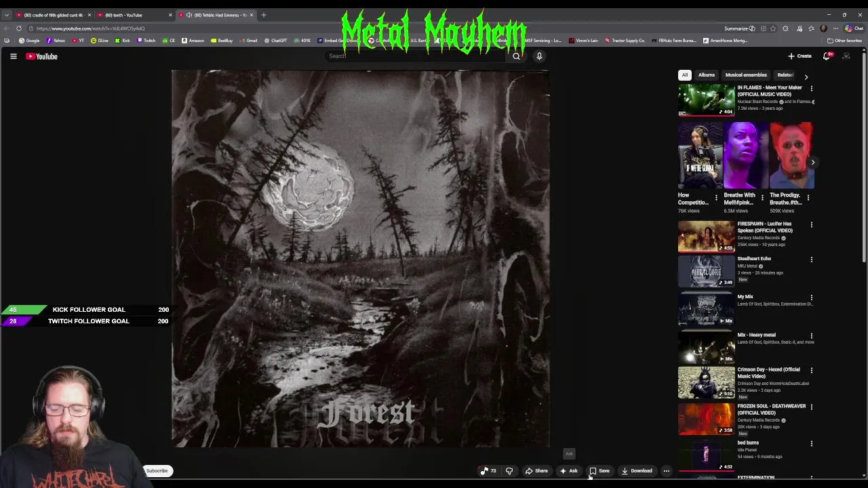This screenshot has width=868, height=488.
Task: Open options for the In Flames video
Action: 811,88
